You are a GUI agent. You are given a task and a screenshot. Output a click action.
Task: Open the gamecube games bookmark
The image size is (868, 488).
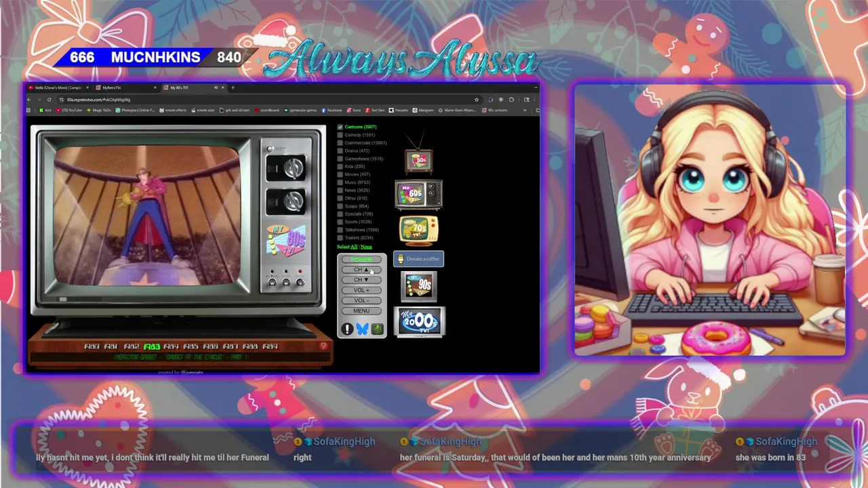[300, 110]
